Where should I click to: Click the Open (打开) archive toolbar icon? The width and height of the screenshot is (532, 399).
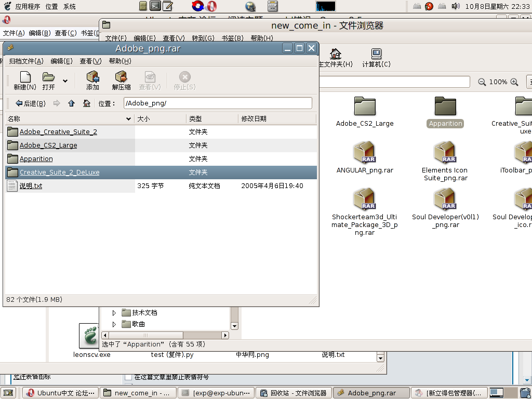(x=48, y=81)
